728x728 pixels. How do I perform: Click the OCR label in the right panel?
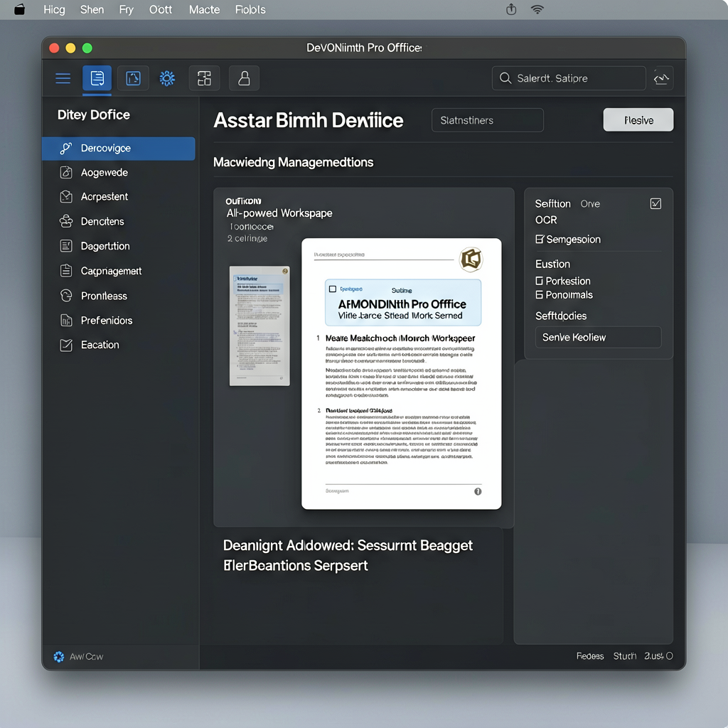[x=546, y=220]
